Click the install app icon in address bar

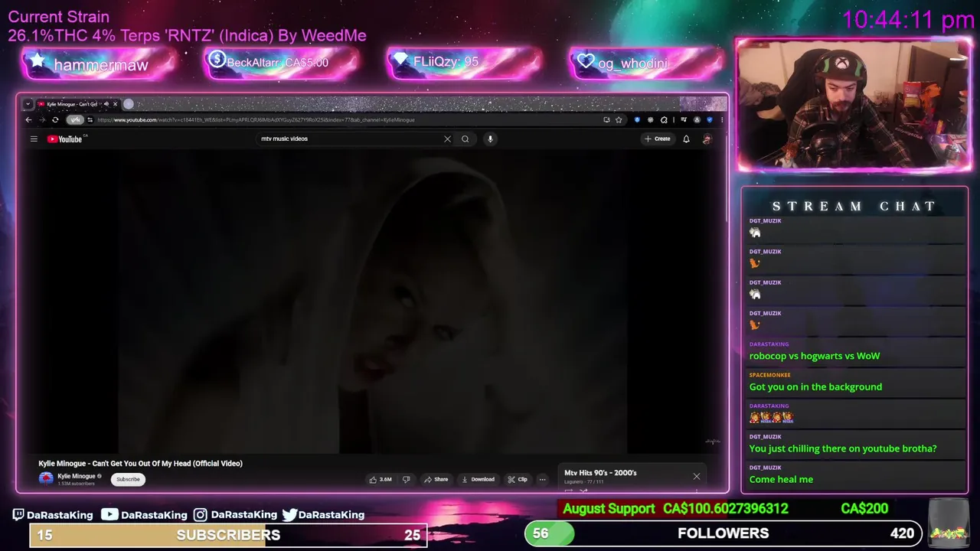click(606, 119)
